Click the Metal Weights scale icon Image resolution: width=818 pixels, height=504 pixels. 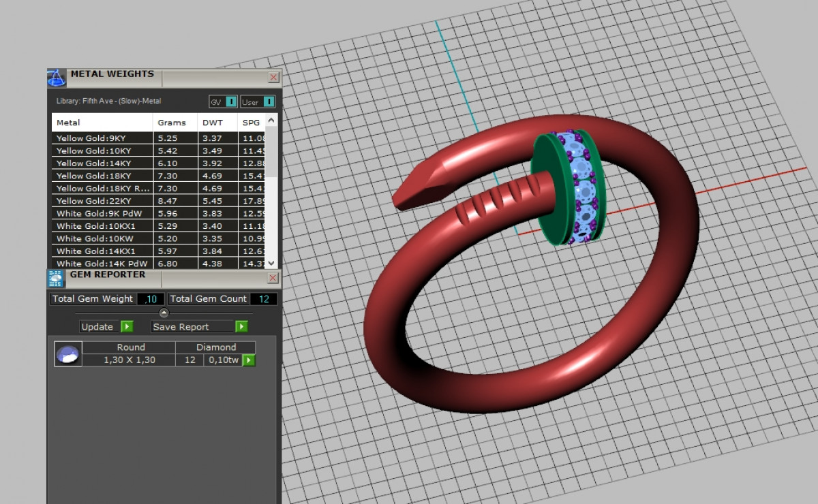coord(57,78)
